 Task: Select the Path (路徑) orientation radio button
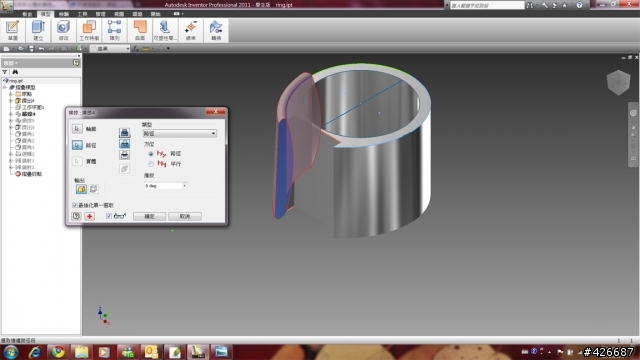click(151, 154)
